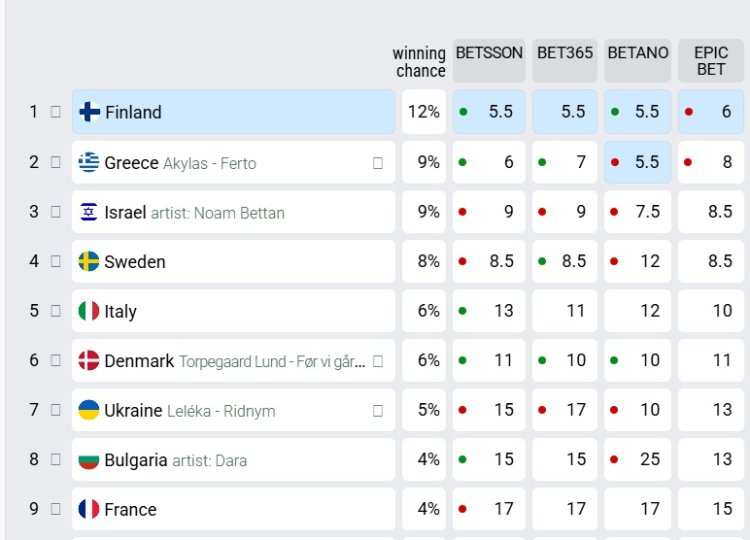Click the Israel flag icon

[89, 212]
